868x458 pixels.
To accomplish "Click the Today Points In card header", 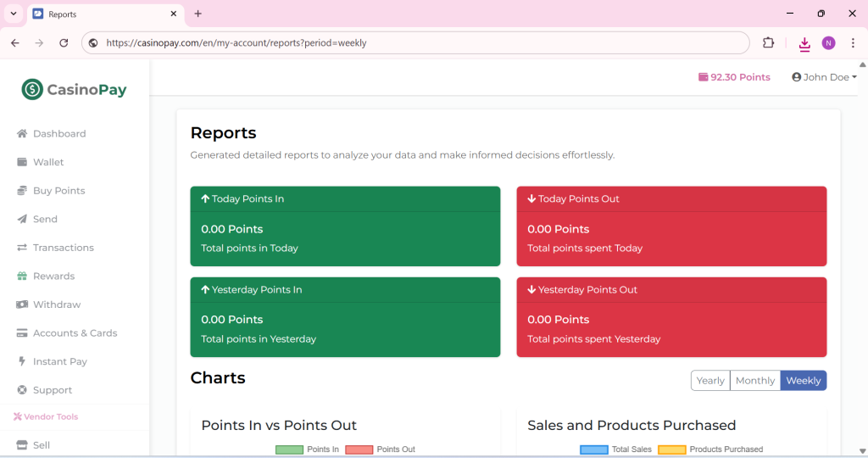I will tap(345, 198).
